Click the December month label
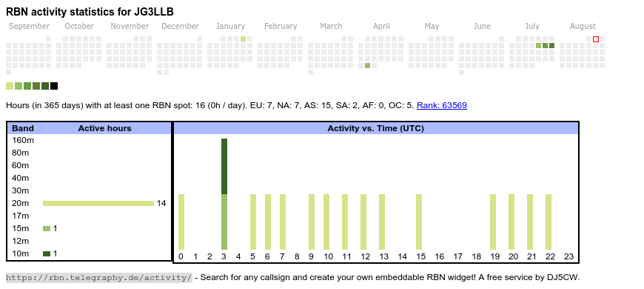The image size is (644, 289). [x=181, y=27]
